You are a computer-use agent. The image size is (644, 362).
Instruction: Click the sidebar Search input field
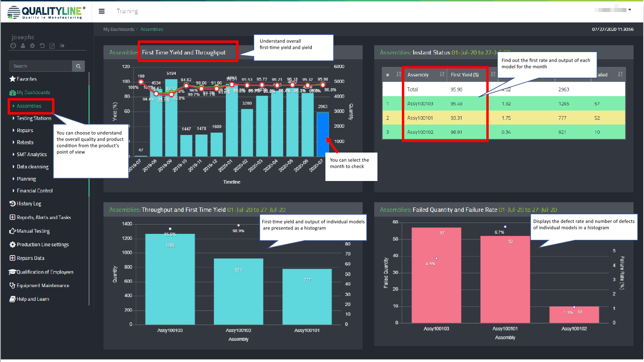tap(40, 66)
